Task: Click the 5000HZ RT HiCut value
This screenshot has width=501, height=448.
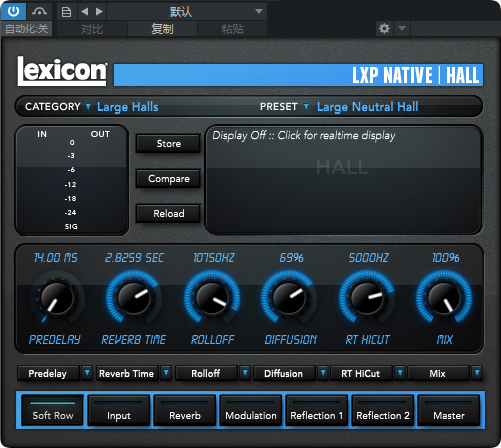Action: click(368, 258)
